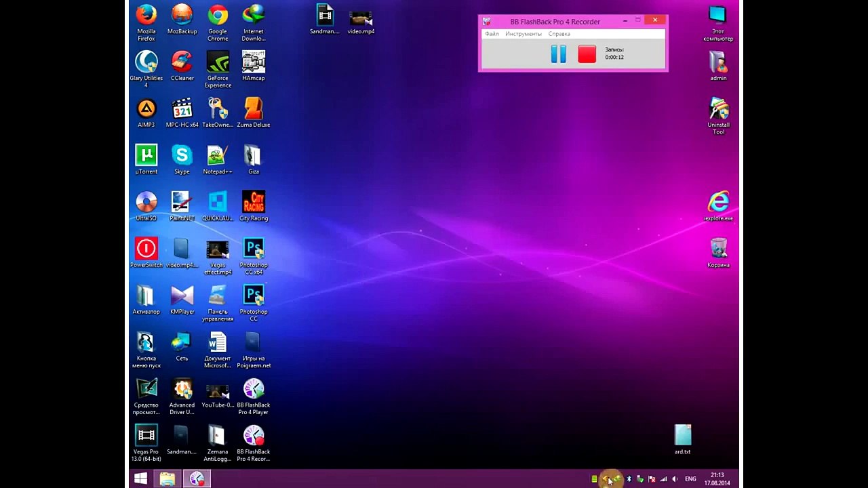The height and width of the screenshot is (488, 868).
Task: Click the Bluetooth tray icon
Action: pos(629,479)
